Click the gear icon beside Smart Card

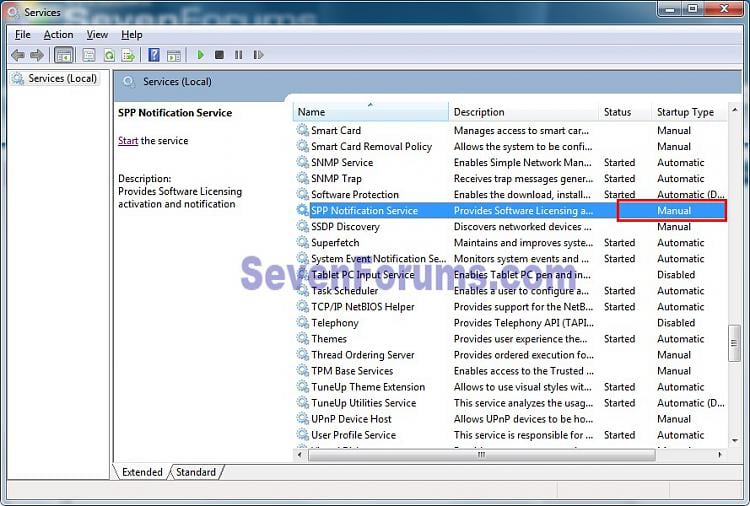tap(303, 130)
